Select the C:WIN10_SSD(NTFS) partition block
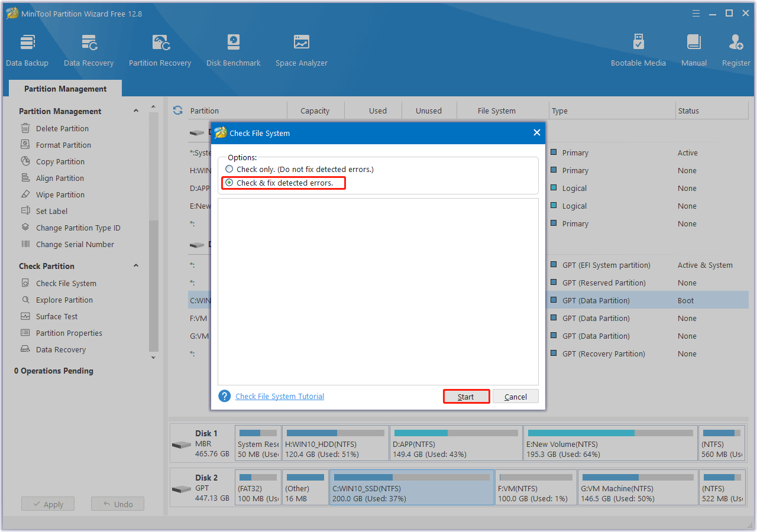Image resolution: width=757 pixels, height=532 pixels. coord(412,488)
